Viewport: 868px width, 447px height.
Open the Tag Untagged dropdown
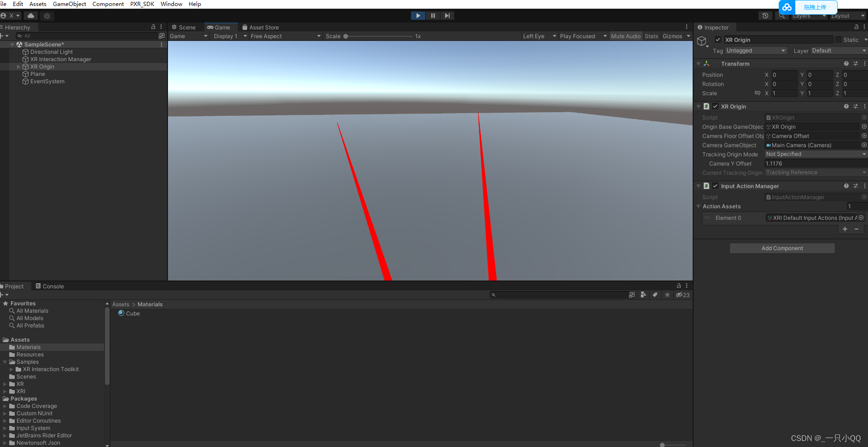click(756, 51)
